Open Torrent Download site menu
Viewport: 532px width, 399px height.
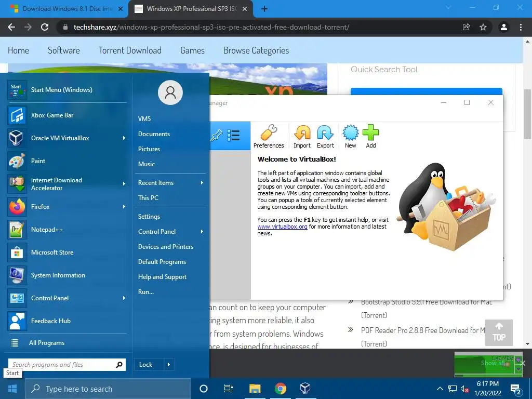click(x=130, y=50)
